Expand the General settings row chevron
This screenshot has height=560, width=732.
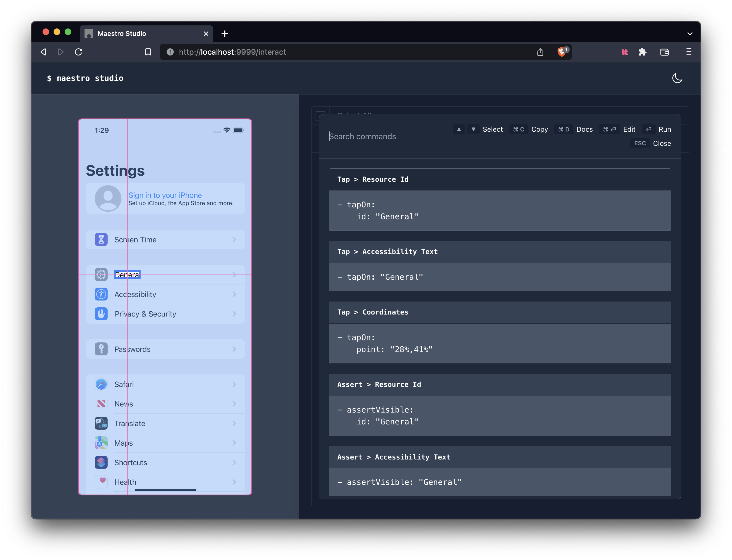tap(235, 274)
